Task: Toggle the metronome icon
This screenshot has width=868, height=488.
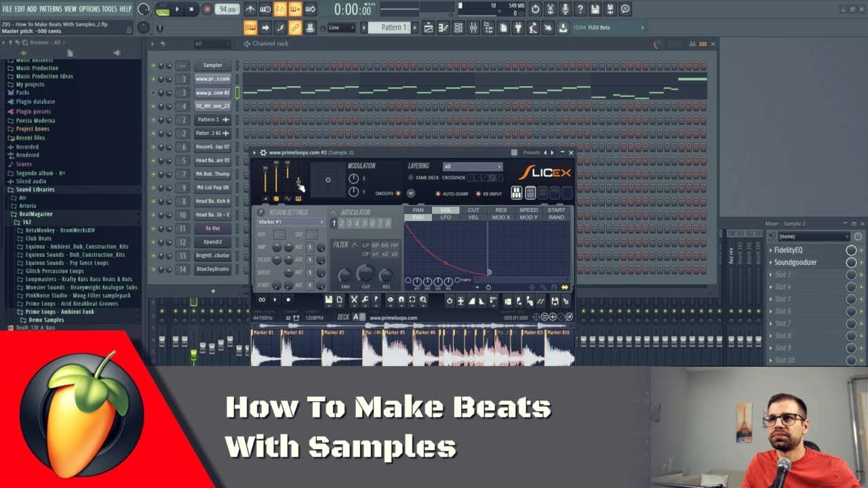Action: coord(250,9)
